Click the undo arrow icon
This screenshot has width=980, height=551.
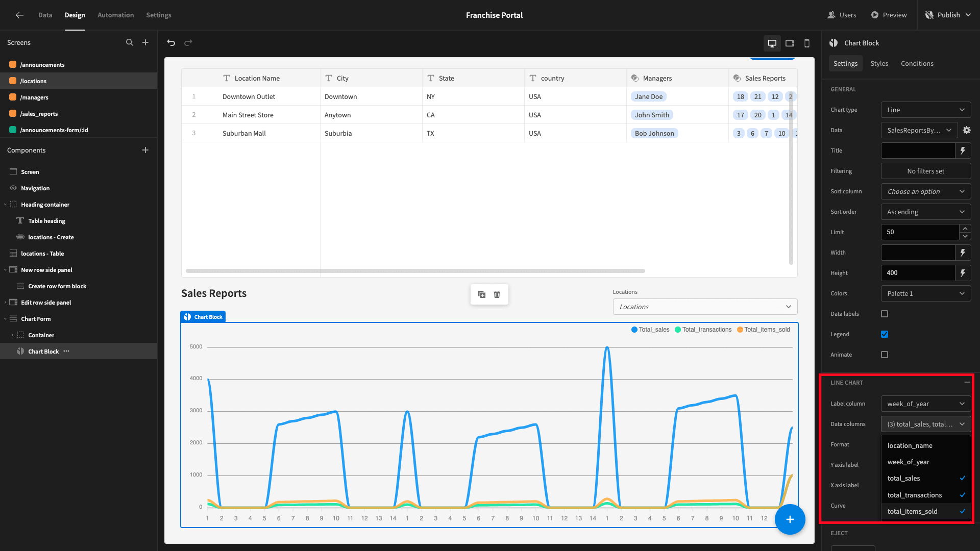(x=171, y=43)
